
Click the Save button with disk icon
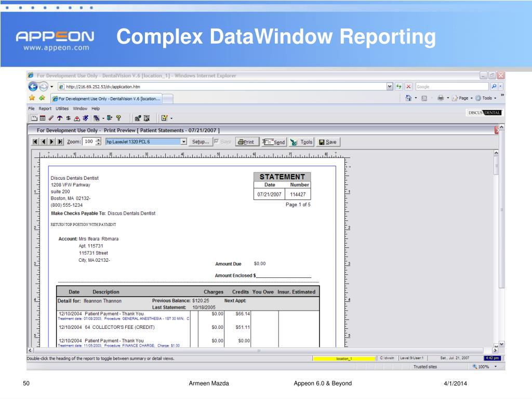coord(328,142)
